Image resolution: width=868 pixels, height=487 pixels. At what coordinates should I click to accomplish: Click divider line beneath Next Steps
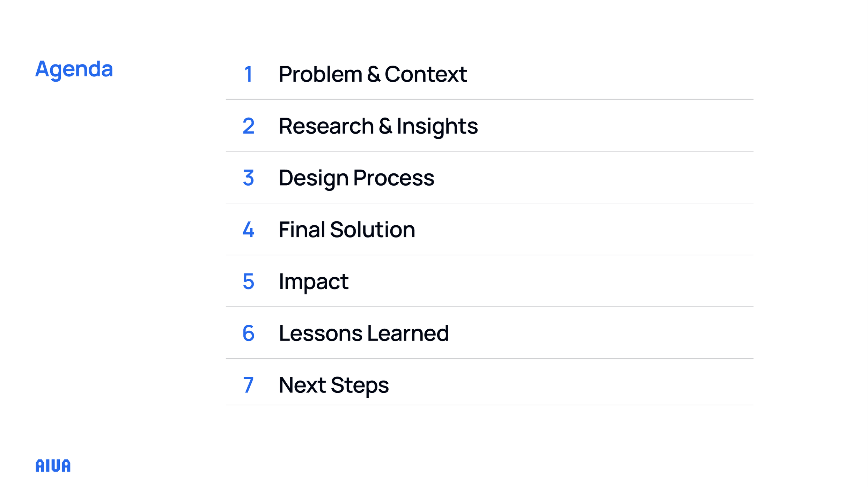click(x=490, y=405)
